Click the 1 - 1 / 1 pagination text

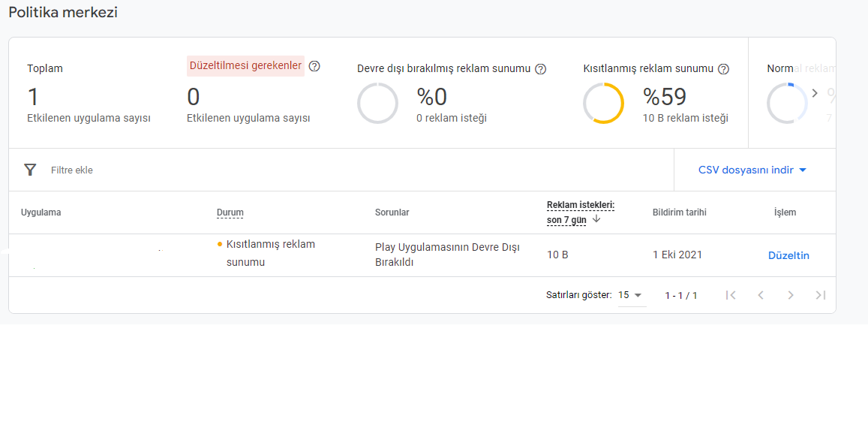681,295
